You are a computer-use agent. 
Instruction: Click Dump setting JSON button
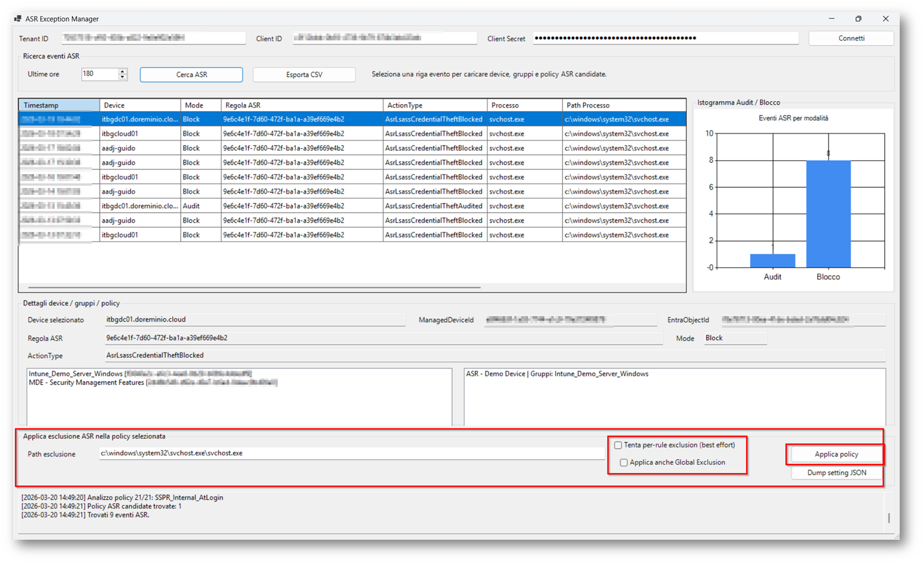pyautogui.click(x=836, y=473)
